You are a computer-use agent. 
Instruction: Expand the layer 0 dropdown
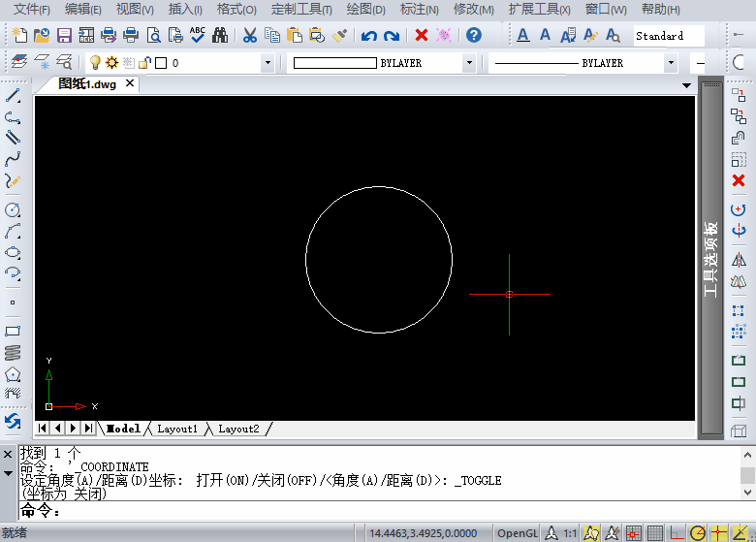(x=268, y=63)
